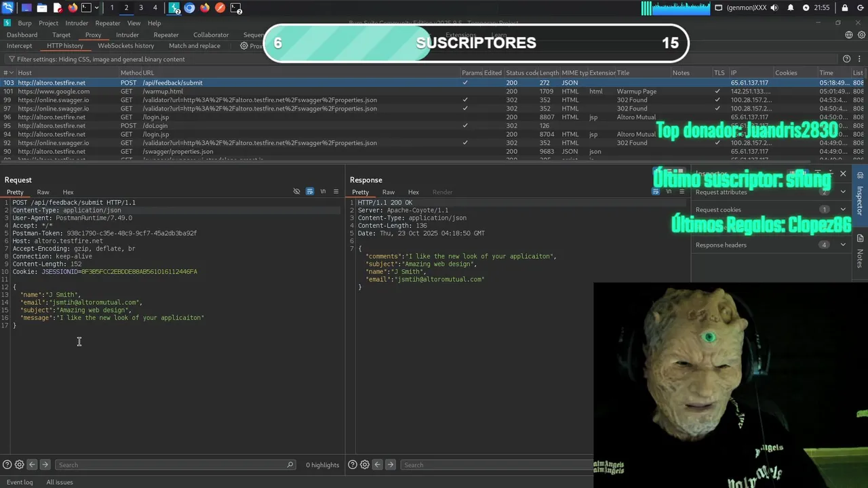Viewport: 868px width, 488px height.
Task: Go to previous request search match
Action: tap(32, 465)
